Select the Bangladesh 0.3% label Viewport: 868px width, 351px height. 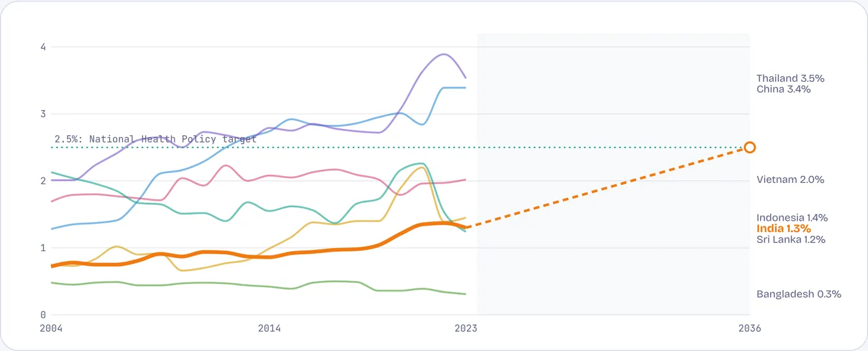pos(799,295)
